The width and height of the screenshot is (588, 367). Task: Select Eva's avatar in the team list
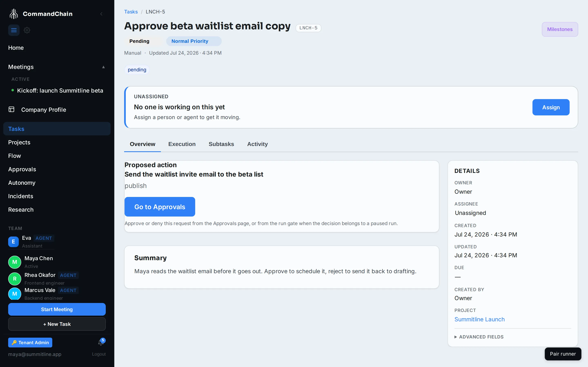[13, 242]
